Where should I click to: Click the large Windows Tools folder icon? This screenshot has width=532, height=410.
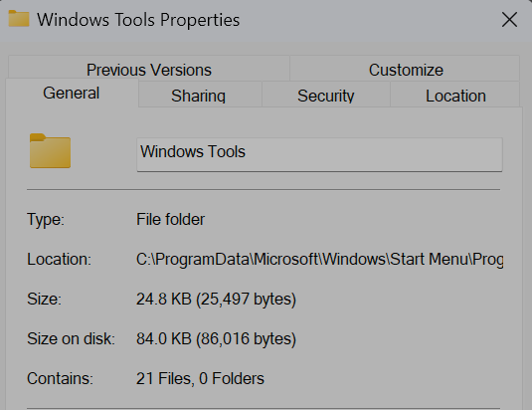pos(50,150)
